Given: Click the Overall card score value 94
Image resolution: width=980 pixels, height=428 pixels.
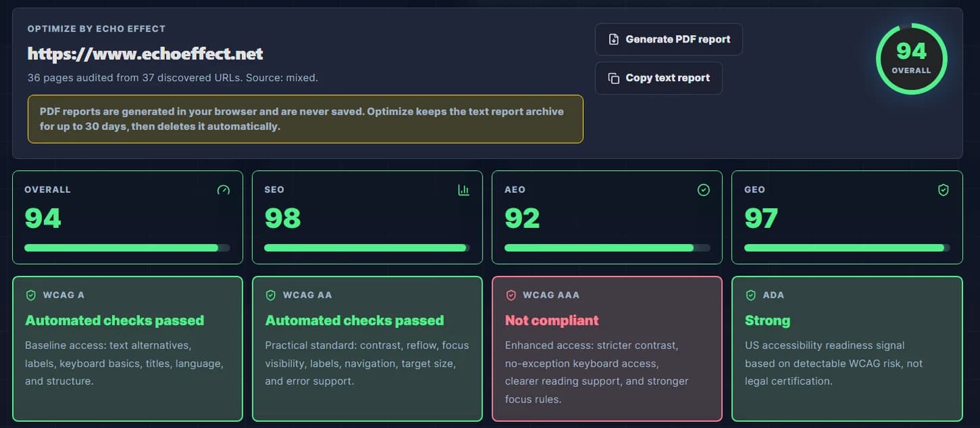Looking at the screenshot, I should point(43,218).
